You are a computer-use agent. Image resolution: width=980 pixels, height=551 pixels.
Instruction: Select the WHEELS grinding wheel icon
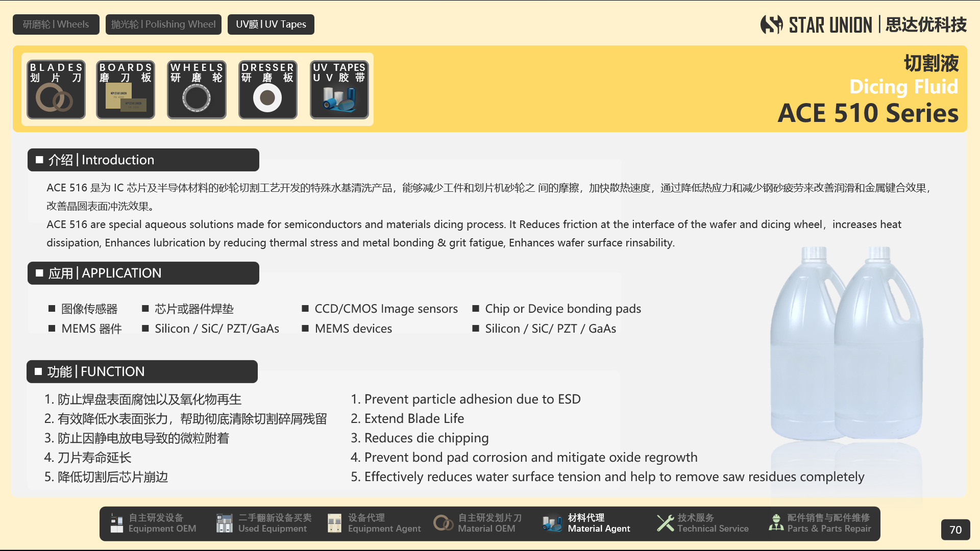pyautogui.click(x=197, y=90)
